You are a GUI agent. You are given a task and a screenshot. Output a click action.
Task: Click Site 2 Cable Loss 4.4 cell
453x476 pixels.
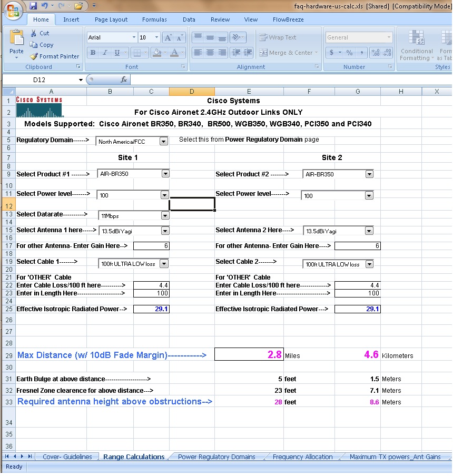coord(357,285)
